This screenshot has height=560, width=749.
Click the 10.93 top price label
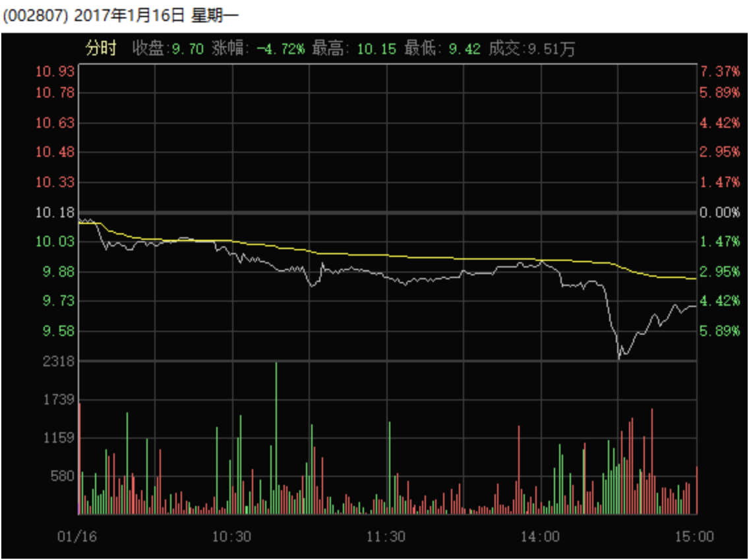(x=55, y=71)
